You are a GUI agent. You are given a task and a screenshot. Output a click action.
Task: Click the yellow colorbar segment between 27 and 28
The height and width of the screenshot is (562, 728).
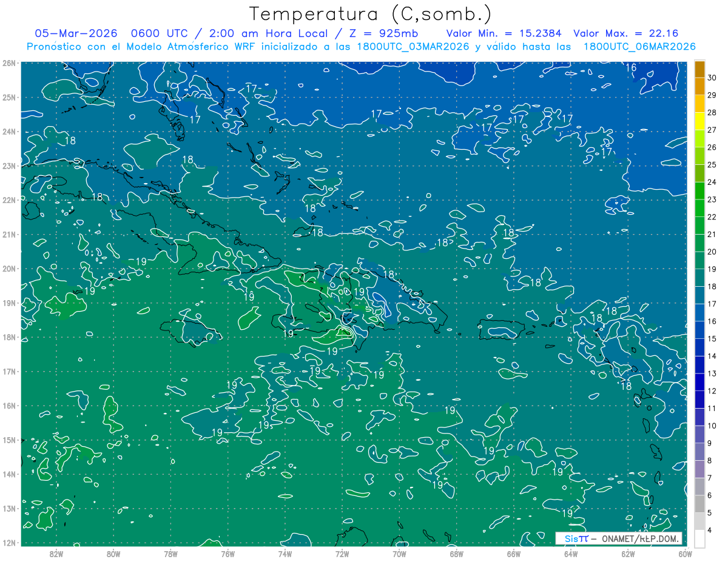[699, 121]
